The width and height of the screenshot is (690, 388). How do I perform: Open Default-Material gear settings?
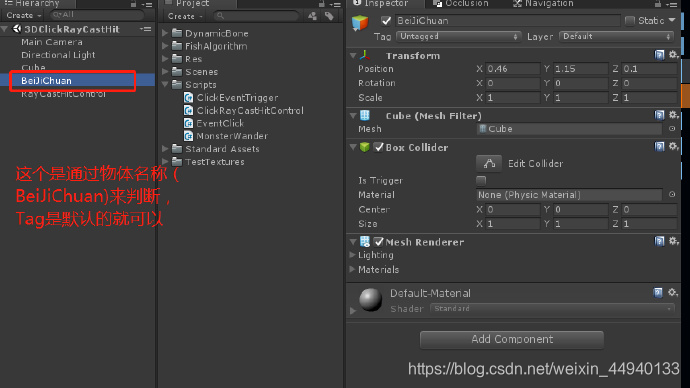pos(672,293)
